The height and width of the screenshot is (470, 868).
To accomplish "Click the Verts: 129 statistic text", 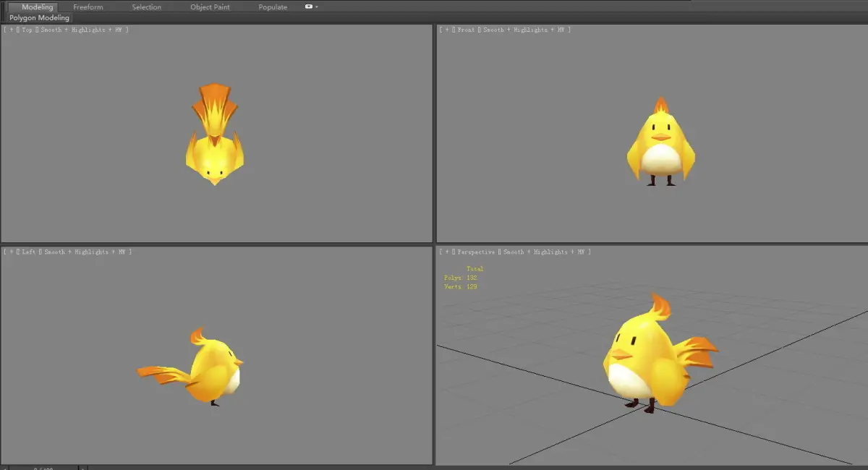I will click(460, 287).
